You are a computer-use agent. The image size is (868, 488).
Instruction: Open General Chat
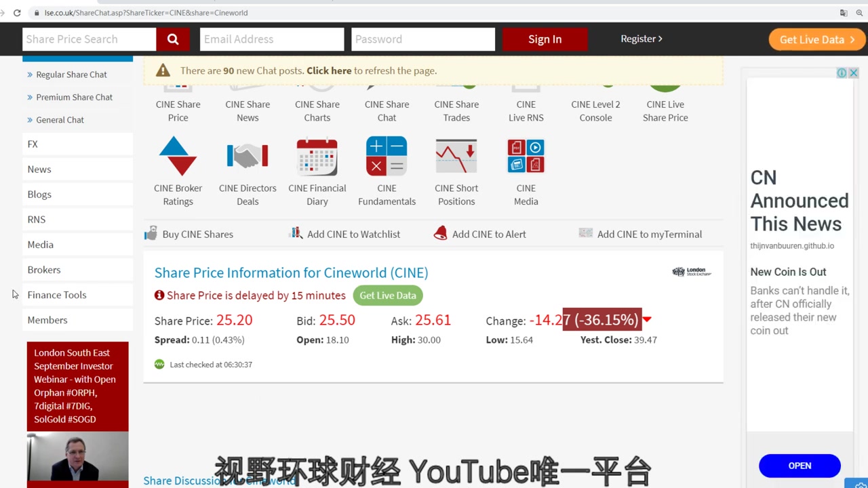tap(60, 120)
